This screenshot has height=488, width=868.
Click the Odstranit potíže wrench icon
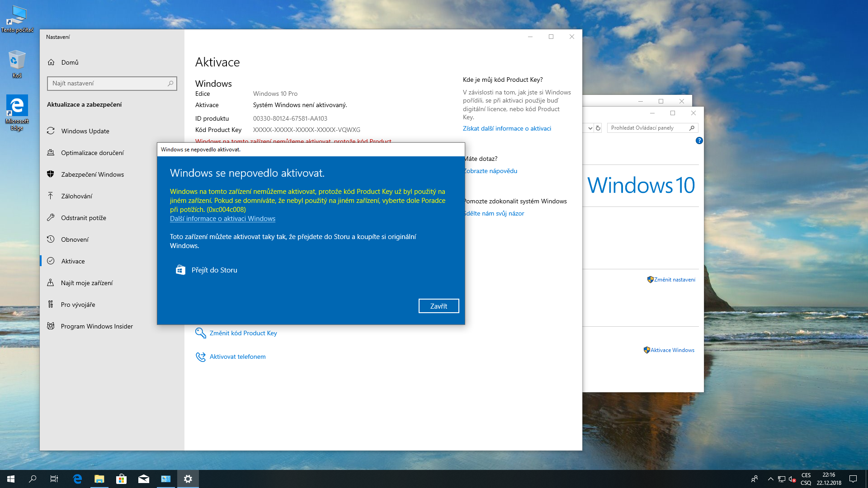point(51,218)
